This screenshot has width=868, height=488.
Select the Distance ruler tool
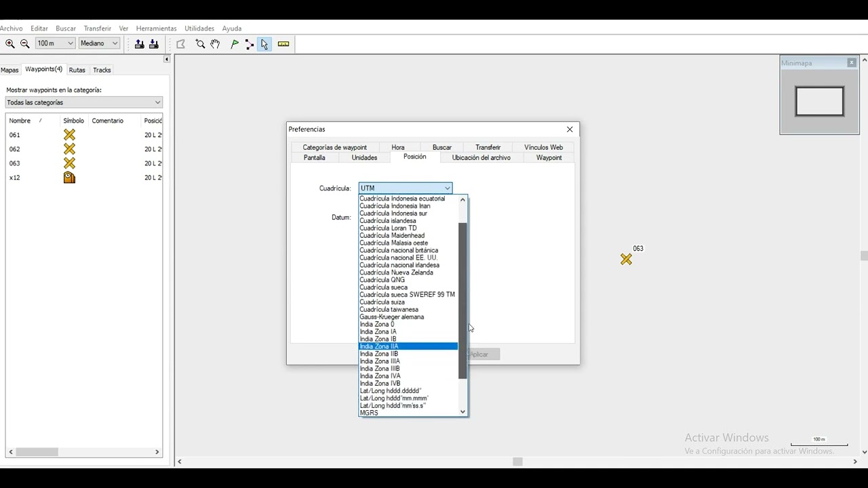click(283, 44)
